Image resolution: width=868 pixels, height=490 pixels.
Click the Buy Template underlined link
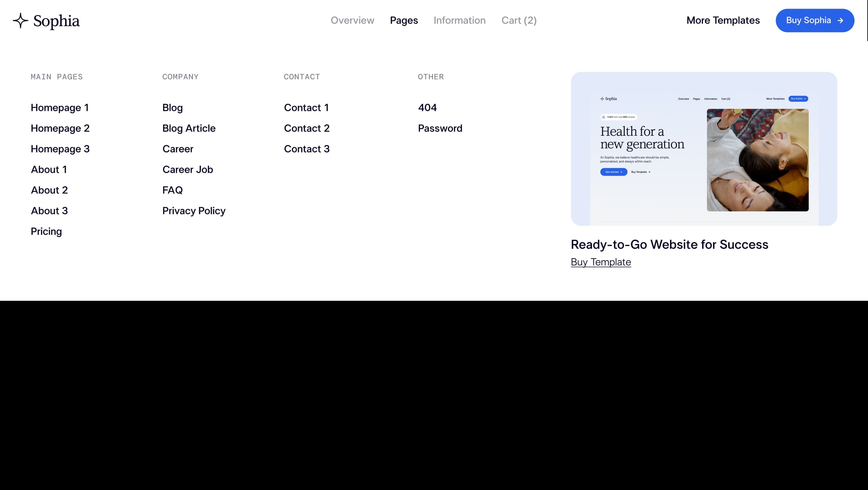point(601,262)
